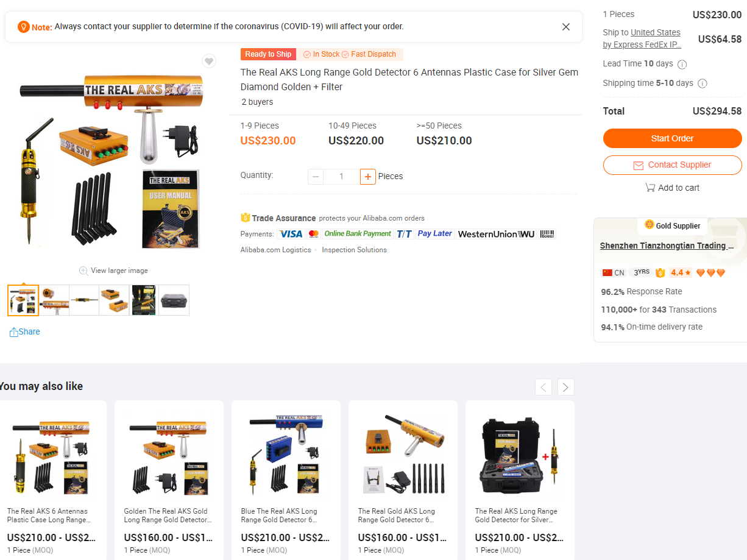Select the black case thumbnail image
Image resolution: width=747 pixels, height=560 pixels.
click(174, 300)
